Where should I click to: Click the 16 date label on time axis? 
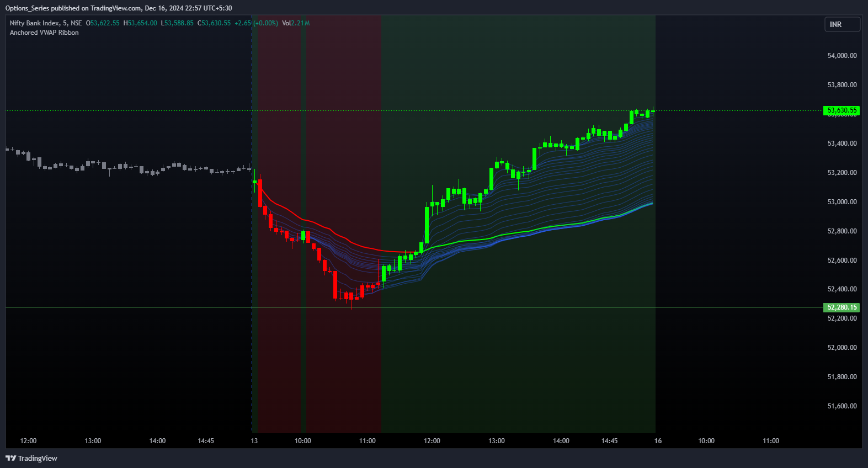[x=658, y=441]
